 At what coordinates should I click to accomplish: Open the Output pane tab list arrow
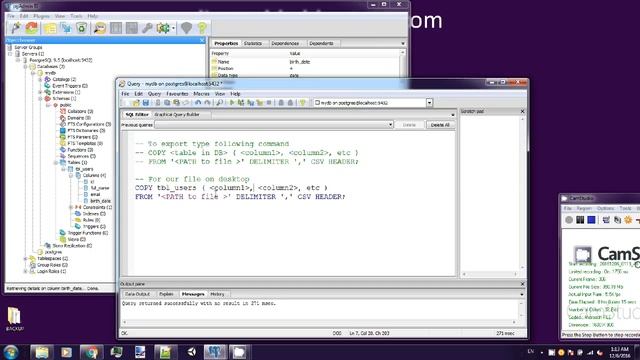[522, 294]
